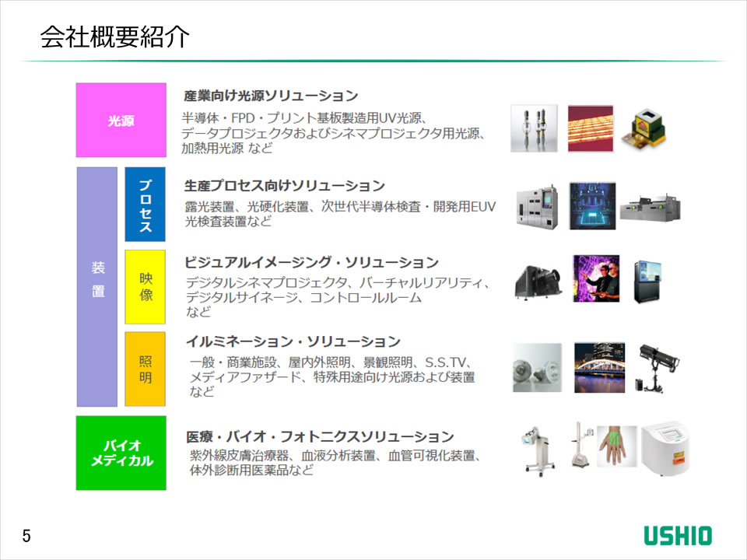747x560 pixels.
Task: Click the yellow 映像 category block
Action: (145, 286)
